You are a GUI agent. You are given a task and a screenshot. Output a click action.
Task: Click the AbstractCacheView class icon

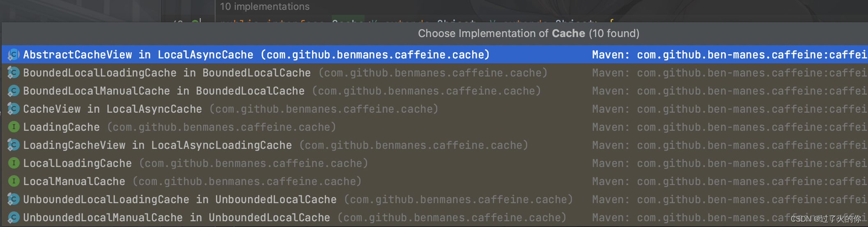(14, 55)
